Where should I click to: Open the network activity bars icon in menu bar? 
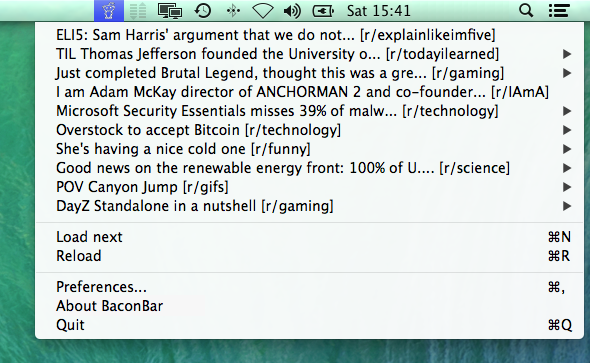point(138,11)
